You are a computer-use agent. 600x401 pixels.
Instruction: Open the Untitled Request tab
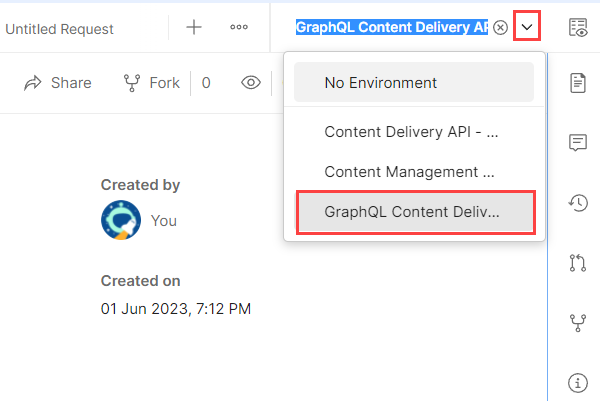click(x=59, y=29)
